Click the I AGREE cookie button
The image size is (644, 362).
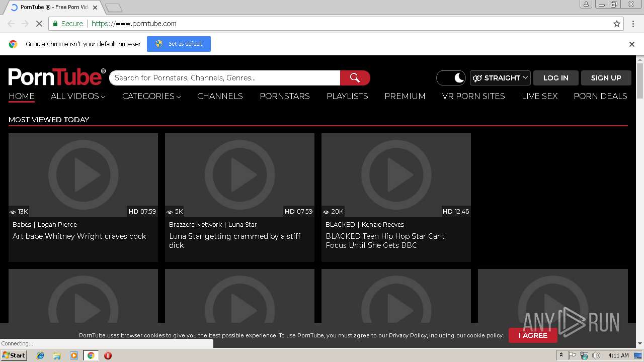click(x=533, y=335)
